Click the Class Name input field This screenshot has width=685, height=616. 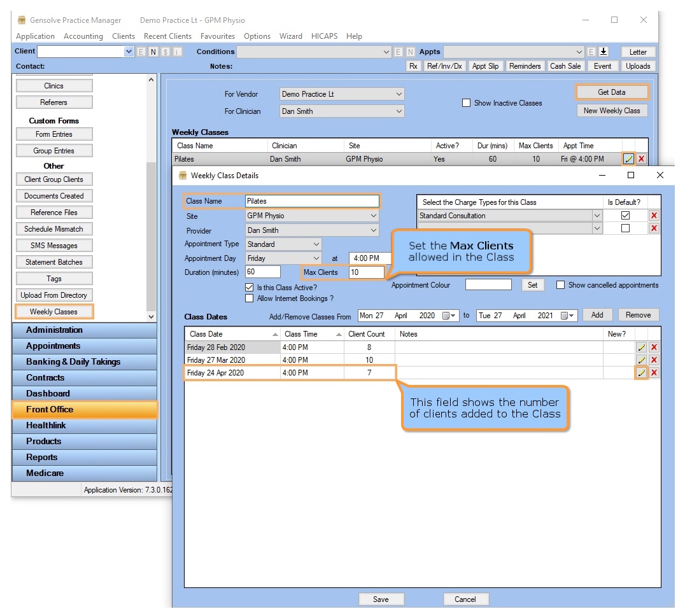[312, 201]
